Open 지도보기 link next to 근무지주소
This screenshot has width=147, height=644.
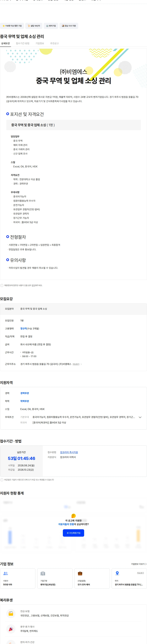coord(76,364)
